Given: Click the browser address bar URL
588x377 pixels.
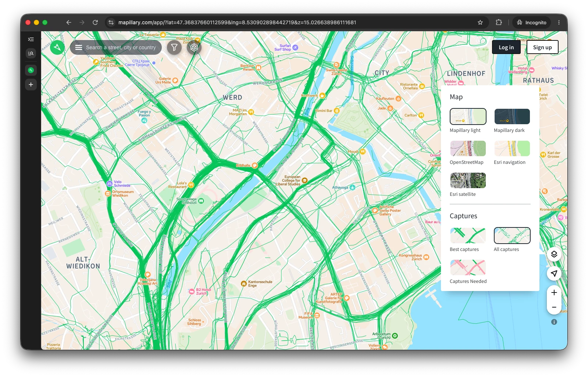Looking at the screenshot, I should coord(237,22).
